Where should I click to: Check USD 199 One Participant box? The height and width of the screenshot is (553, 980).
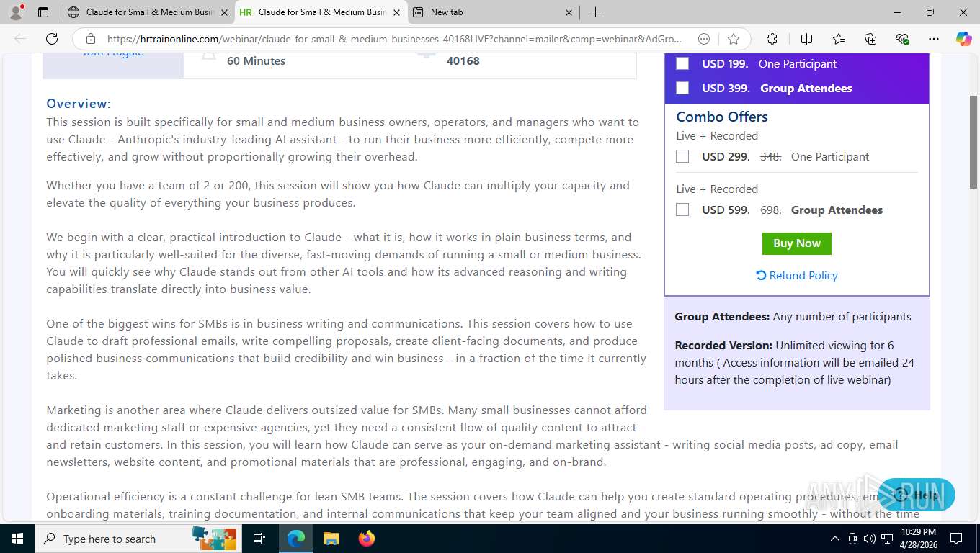point(682,63)
